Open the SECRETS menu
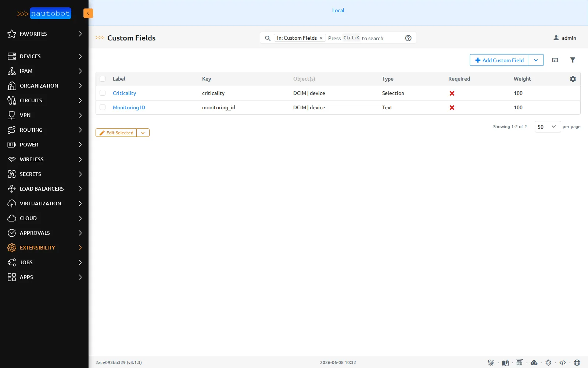 coord(44,174)
